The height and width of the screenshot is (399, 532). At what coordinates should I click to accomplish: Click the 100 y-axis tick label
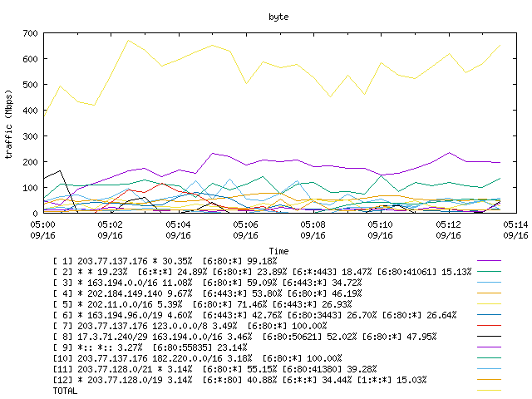tap(30, 188)
